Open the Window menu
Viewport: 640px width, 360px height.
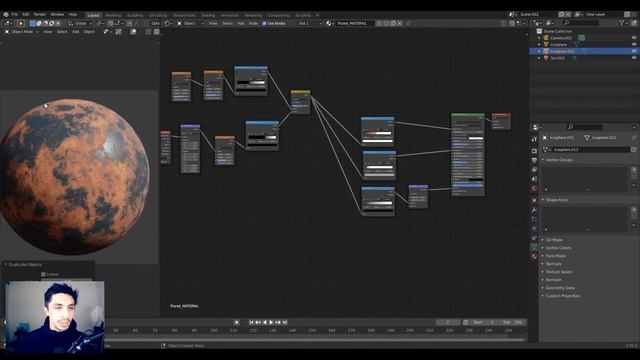pyautogui.click(x=57, y=14)
